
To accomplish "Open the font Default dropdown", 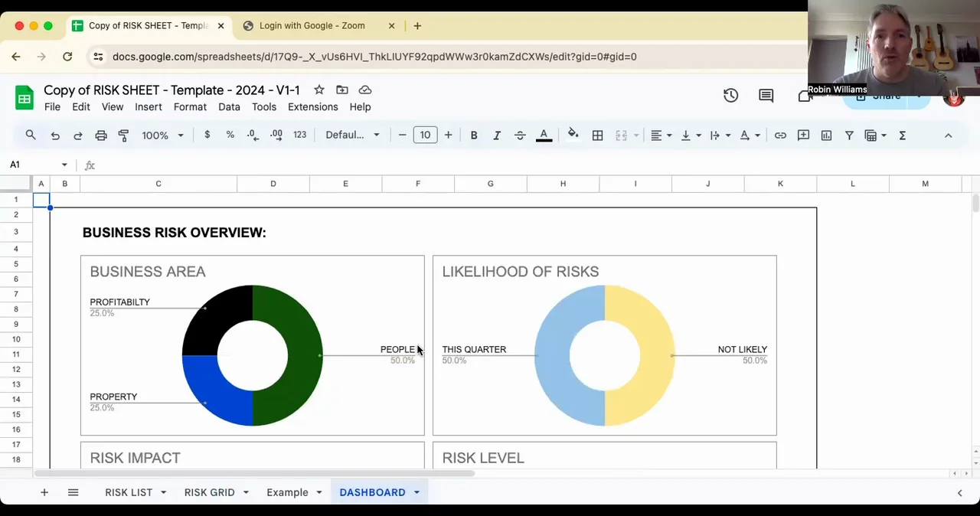I will coord(351,135).
